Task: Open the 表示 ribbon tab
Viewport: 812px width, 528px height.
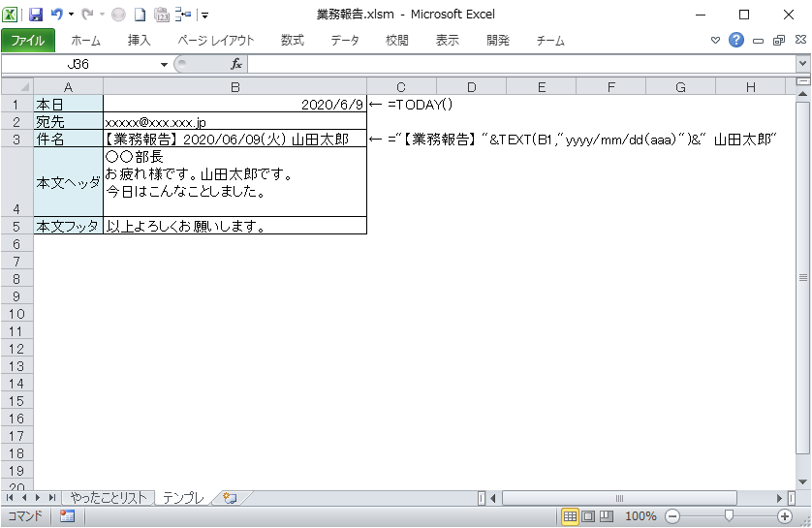Action: (x=447, y=41)
